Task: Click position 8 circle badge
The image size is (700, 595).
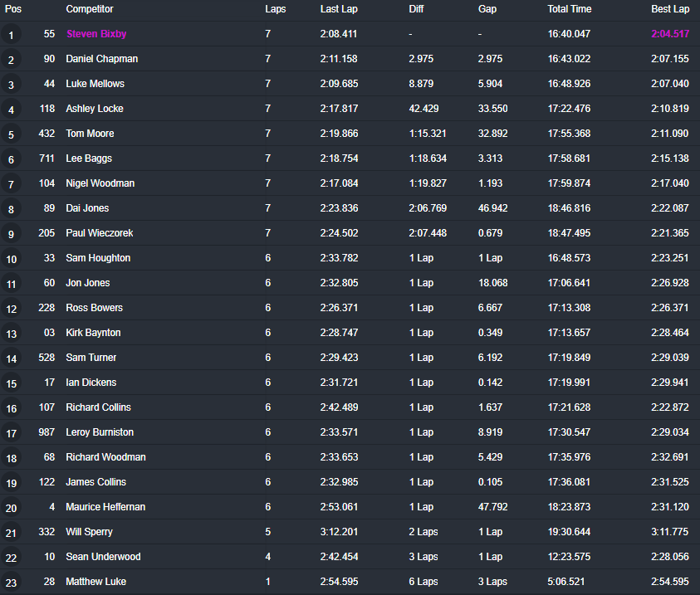Action: coord(11,209)
